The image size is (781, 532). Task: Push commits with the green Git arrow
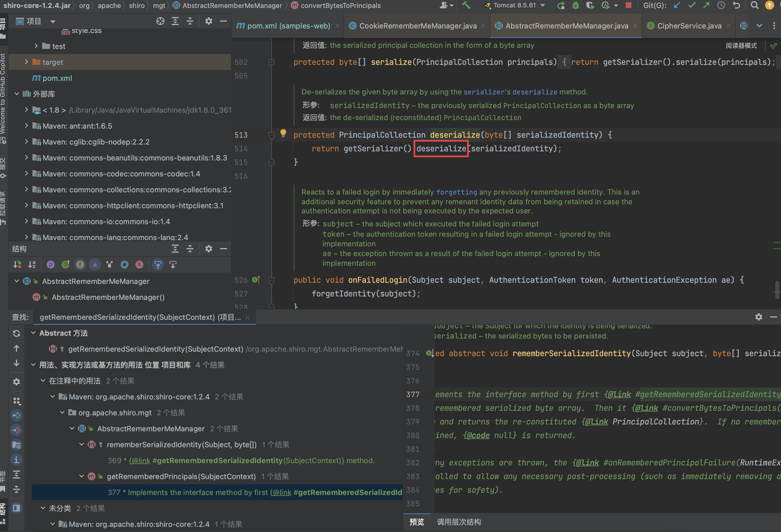[706, 5]
